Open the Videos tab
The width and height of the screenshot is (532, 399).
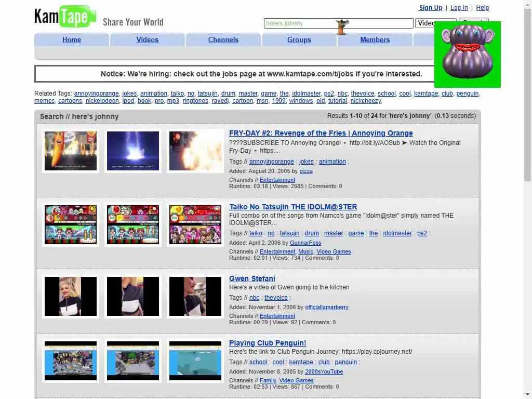coord(147,39)
